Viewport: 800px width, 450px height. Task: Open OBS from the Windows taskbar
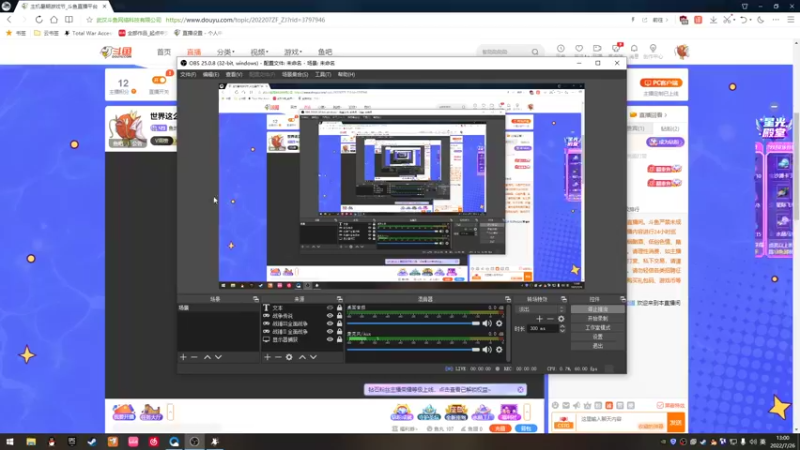coord(194,442)
